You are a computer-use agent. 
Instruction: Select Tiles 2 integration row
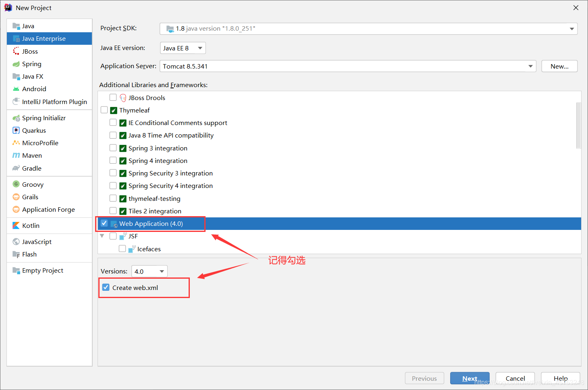click(339, 211)
